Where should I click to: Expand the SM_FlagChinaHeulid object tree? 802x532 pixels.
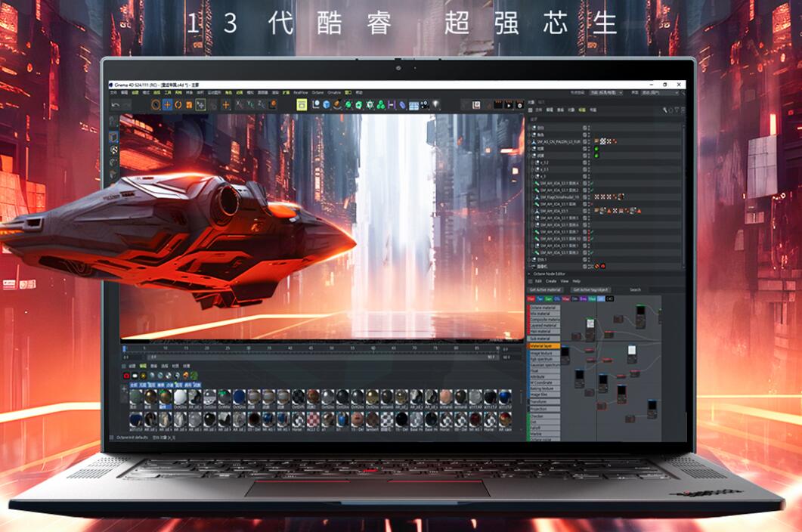pos(531,196)
